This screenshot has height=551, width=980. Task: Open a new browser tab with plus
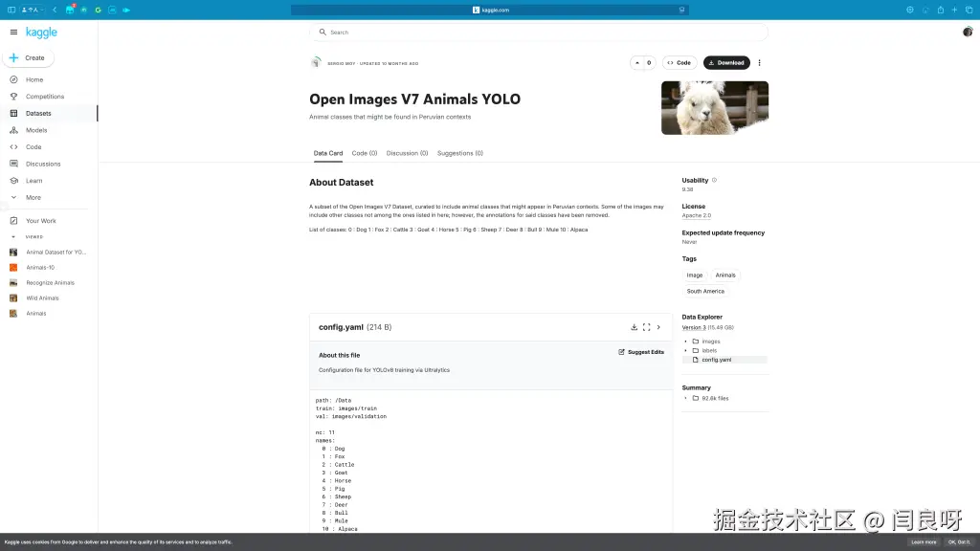pyautogui.click(x=954, y=10)
